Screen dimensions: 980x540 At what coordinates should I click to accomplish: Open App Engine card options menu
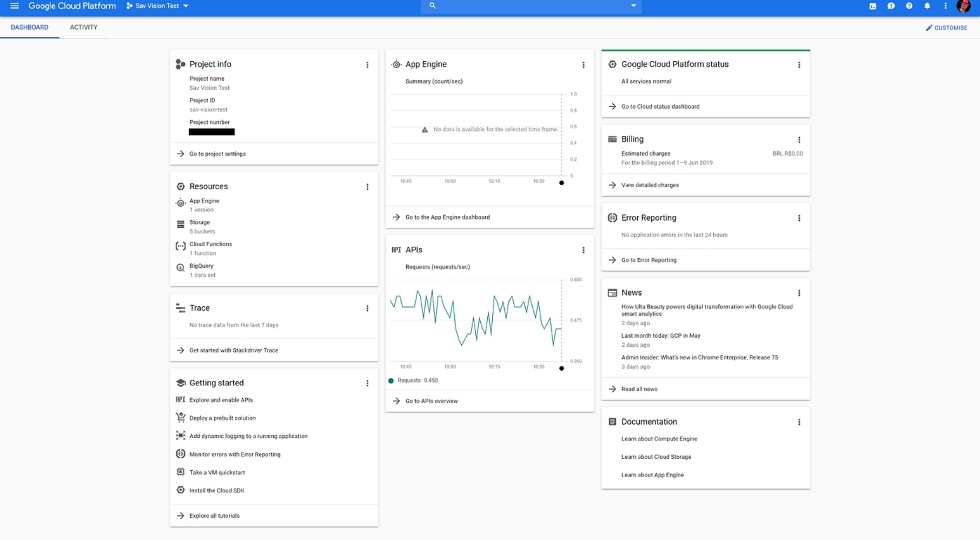583,65
